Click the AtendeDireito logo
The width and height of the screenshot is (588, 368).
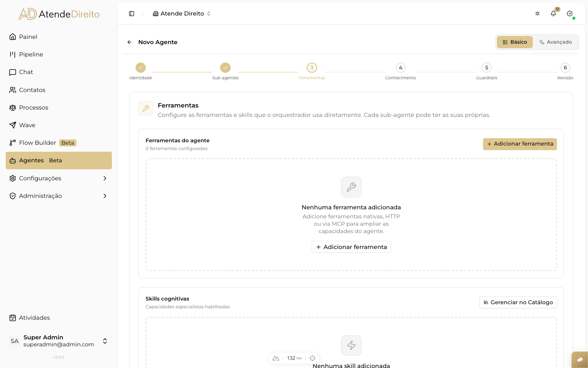tap(59, 14)
